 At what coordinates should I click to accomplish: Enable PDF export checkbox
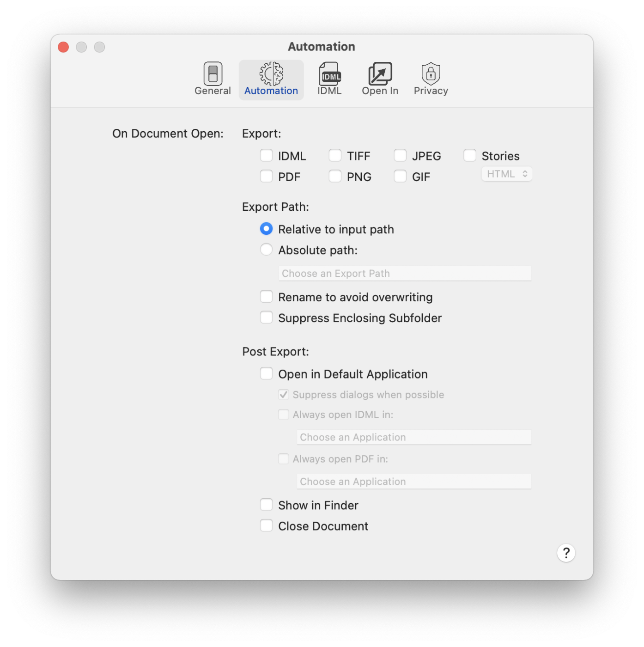point(266,176)
